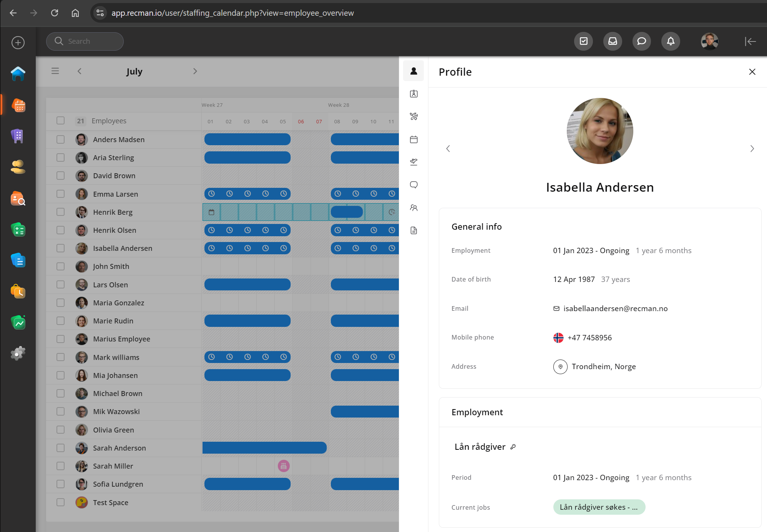The height and width of the screenshot is (532, 767).
Task: Tick the select-all Employees checkbox
Action: coord(61,121)
